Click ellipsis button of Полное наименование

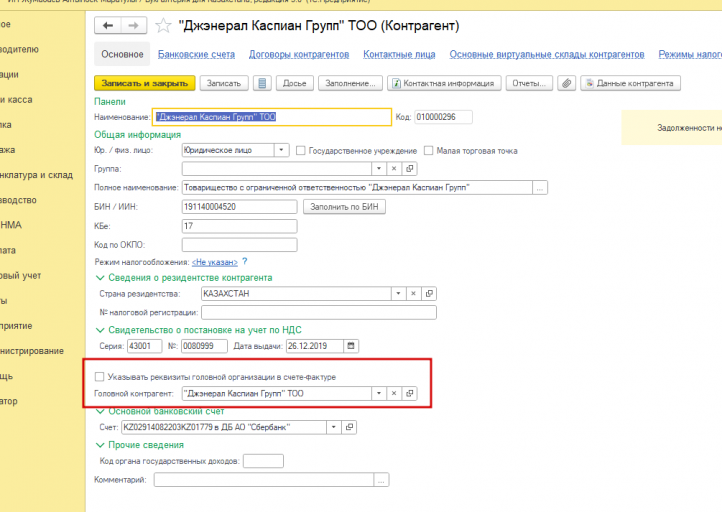[540, 188]
